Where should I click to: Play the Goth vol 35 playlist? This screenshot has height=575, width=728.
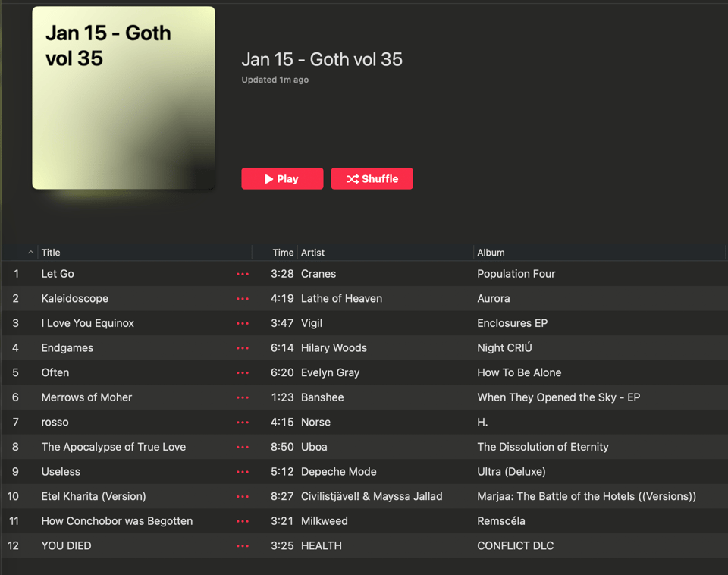tap(282, 179)
